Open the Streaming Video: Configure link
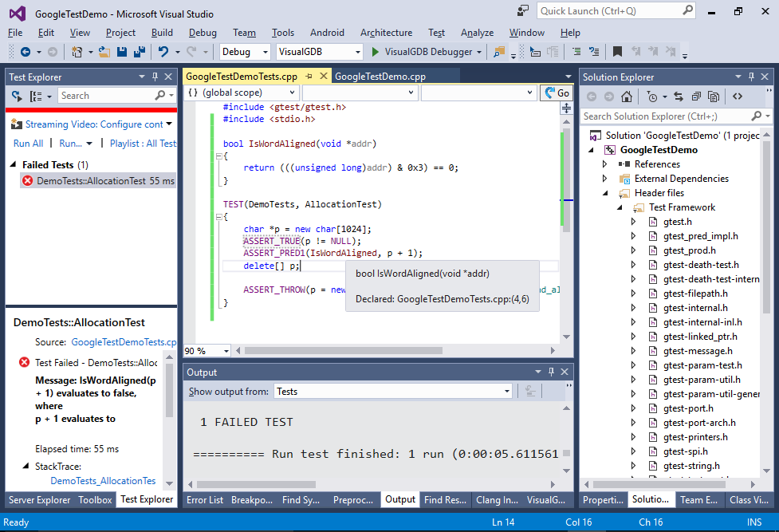 point(94,124)
